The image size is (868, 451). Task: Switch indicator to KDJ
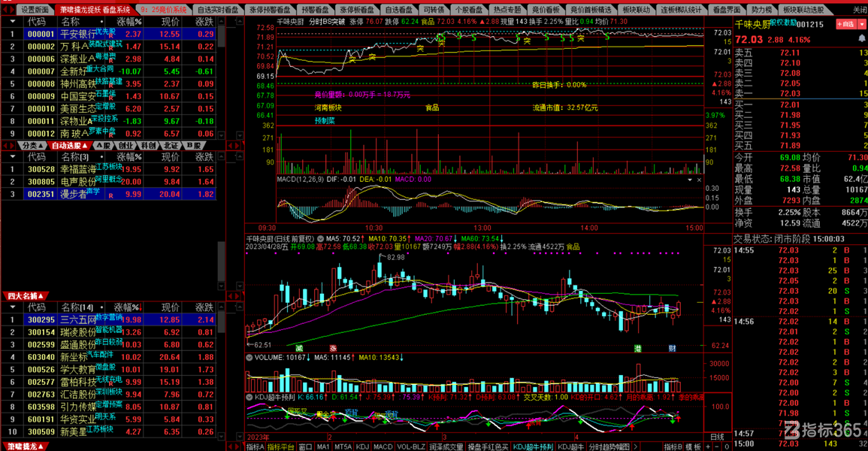(362, 446)
